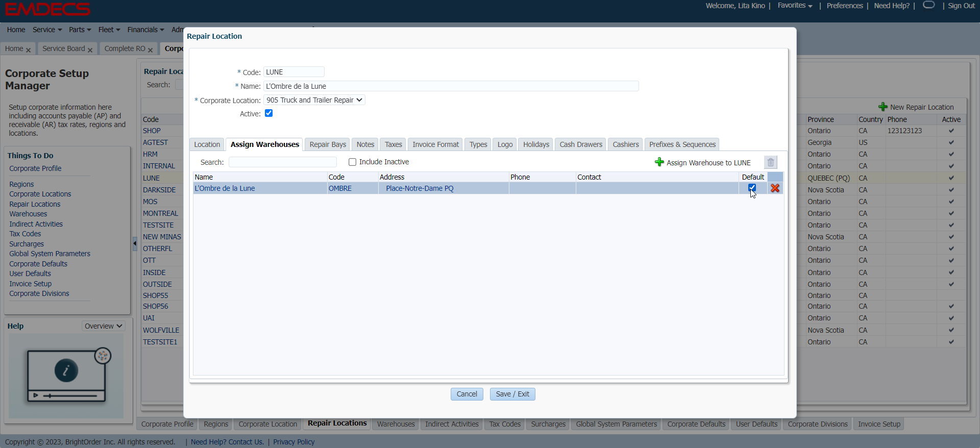Viewport: 980px width, 448px height.
Task: Open the Cash Drawers tab
Action: click(x=580, y=144)
